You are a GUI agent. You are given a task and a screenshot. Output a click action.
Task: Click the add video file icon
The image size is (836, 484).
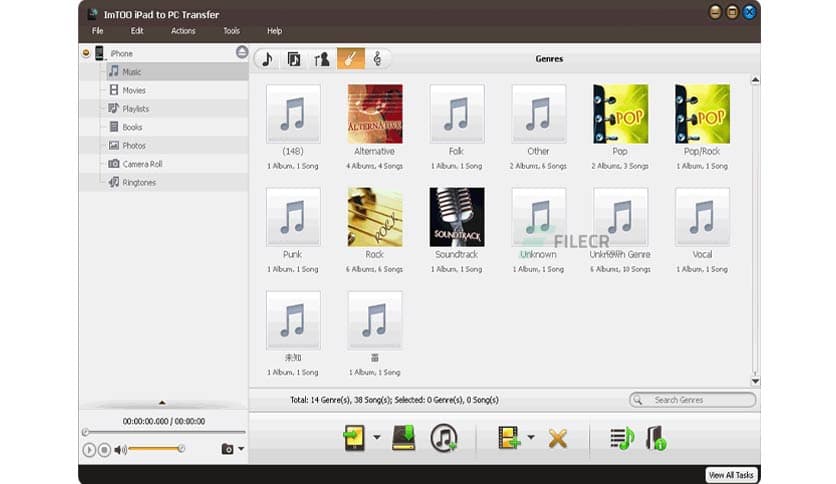508,438
